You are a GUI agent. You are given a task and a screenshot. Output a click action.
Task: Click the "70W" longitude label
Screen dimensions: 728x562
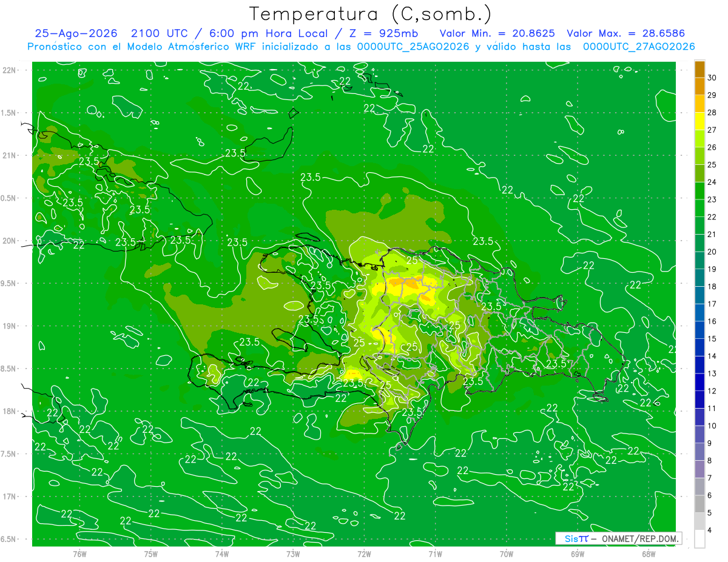click(507, 554)
